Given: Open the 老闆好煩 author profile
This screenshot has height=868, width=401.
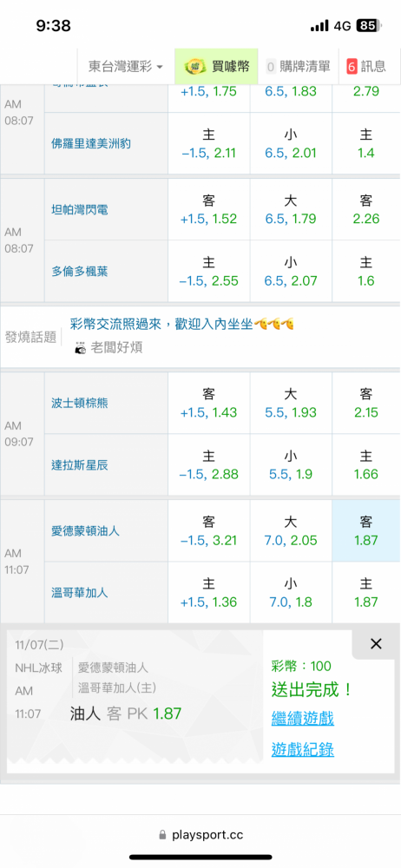Looking at the screenshot, I should tap(116, 348).
